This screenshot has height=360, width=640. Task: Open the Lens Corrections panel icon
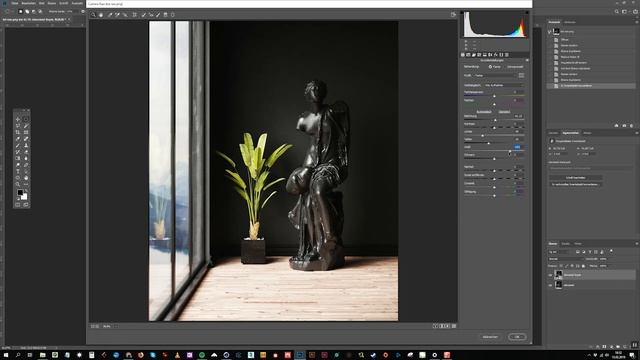pos(490,55)
